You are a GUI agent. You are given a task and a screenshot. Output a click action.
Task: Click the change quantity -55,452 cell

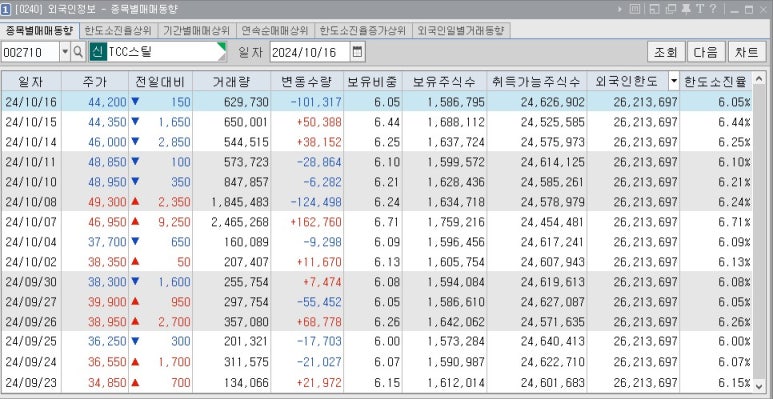pyautogui.click(x=307, y=302)
